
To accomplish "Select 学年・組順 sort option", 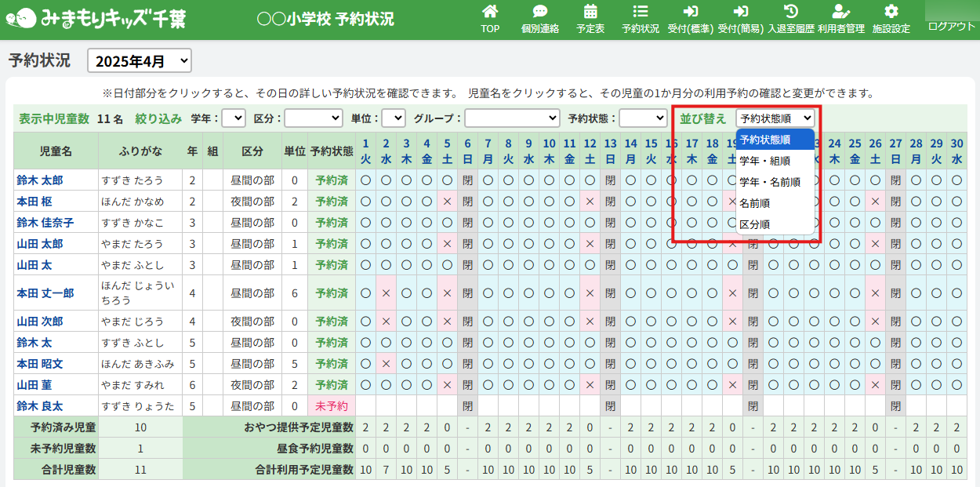I will (x=765, y=161).
